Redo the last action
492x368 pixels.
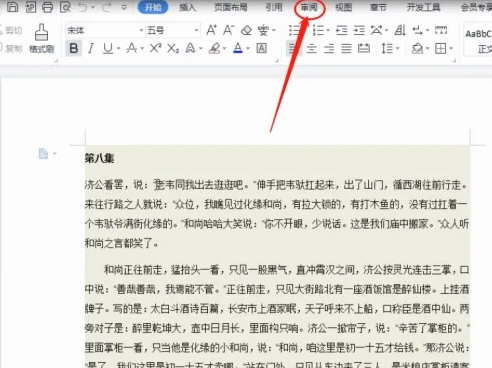point(106,7)
